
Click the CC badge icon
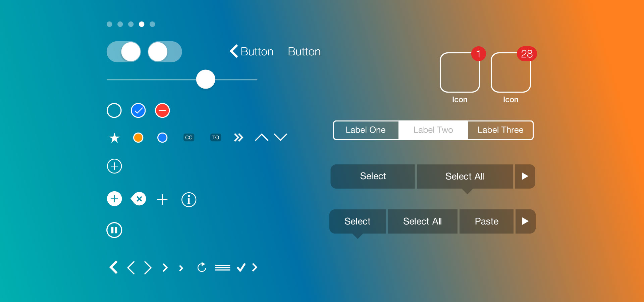(189, 137)
